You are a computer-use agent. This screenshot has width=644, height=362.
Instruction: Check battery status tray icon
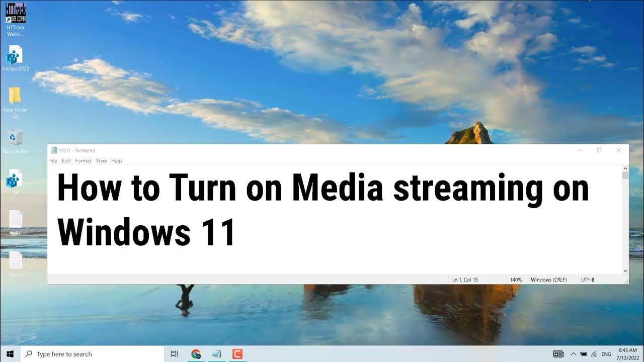point(584,354)
